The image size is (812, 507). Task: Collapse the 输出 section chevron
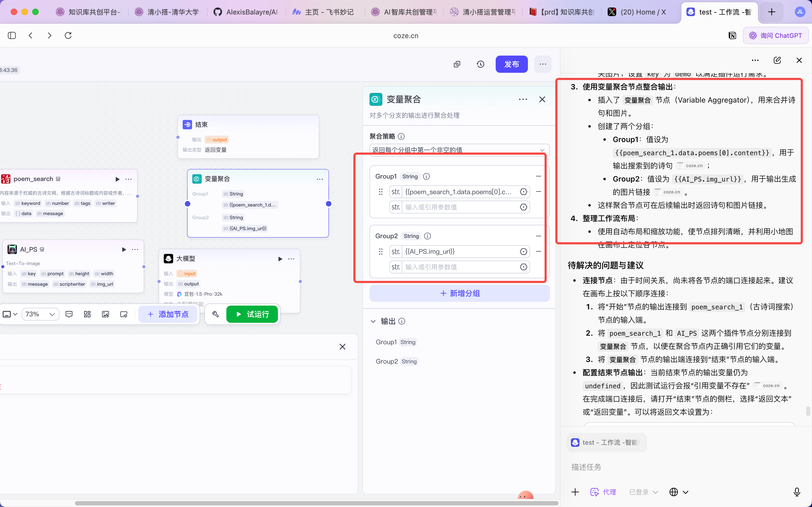click(373, 321)
